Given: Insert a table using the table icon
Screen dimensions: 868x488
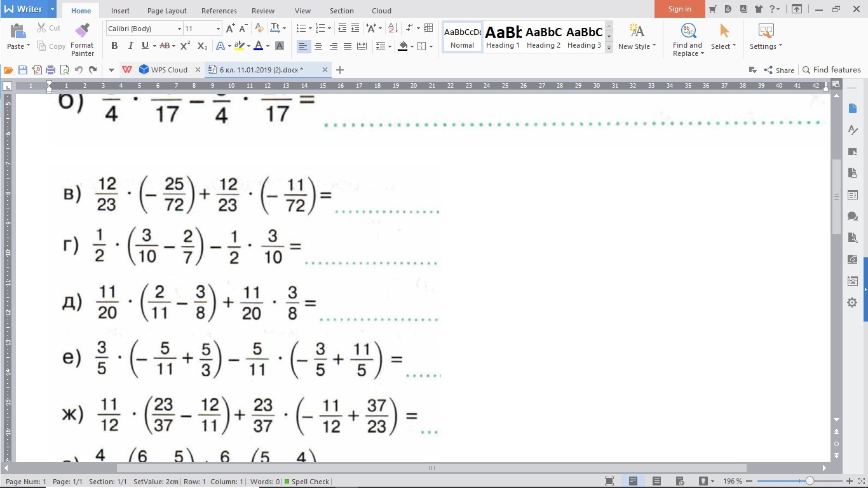Looking at the screenshot, I should [428, 28].
